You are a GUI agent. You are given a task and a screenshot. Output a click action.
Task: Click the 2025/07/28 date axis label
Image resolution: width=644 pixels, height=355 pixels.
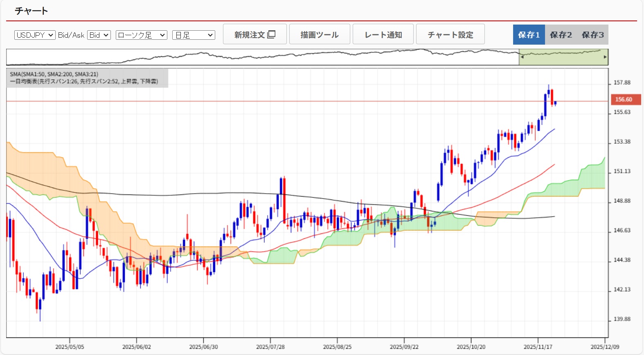(x=270, y=347)
